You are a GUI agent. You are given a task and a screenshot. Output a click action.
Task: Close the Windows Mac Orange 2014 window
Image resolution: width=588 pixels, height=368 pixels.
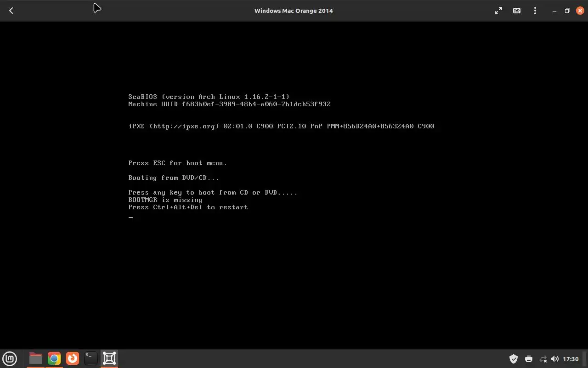[580, 11]
